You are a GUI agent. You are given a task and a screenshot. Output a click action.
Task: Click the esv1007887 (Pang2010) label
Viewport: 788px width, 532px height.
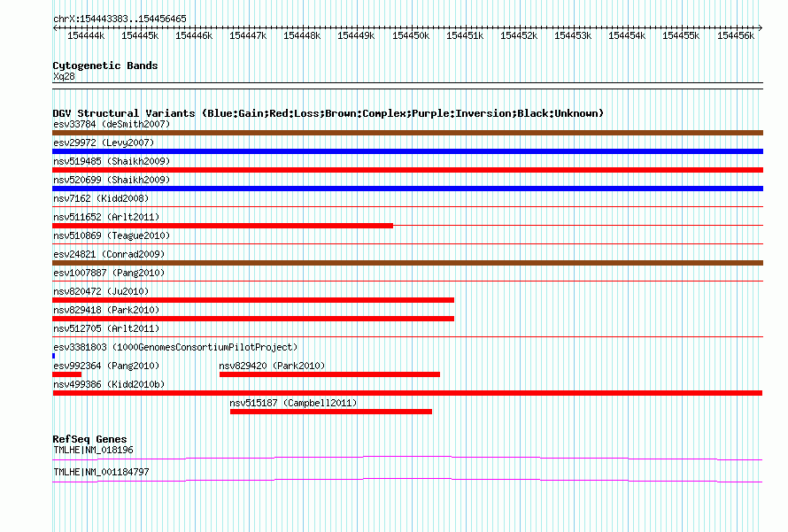(x=109, y=273)
